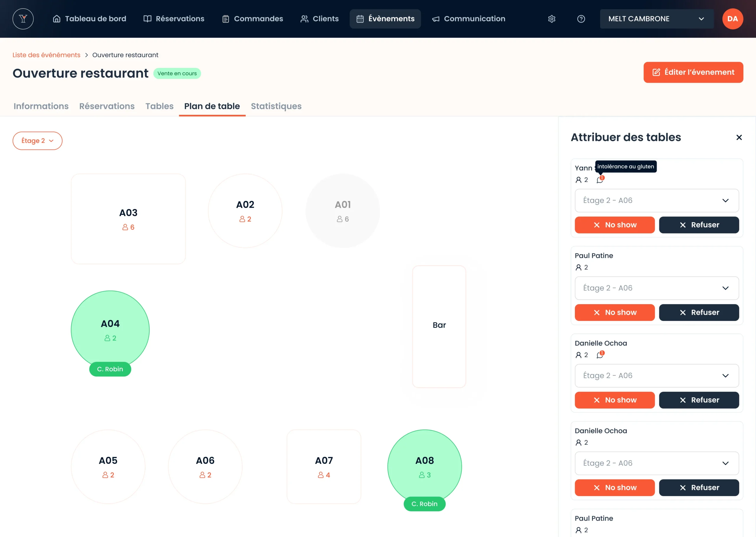Select green table A04 on plan
The height and width of the screenshot is (537, 756).
110,329
